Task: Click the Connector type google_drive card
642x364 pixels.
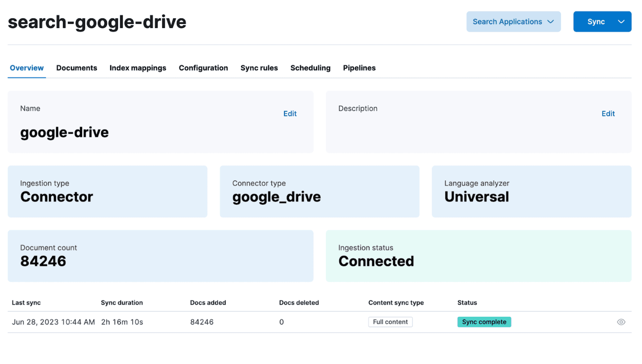Action: pos(319,191)
